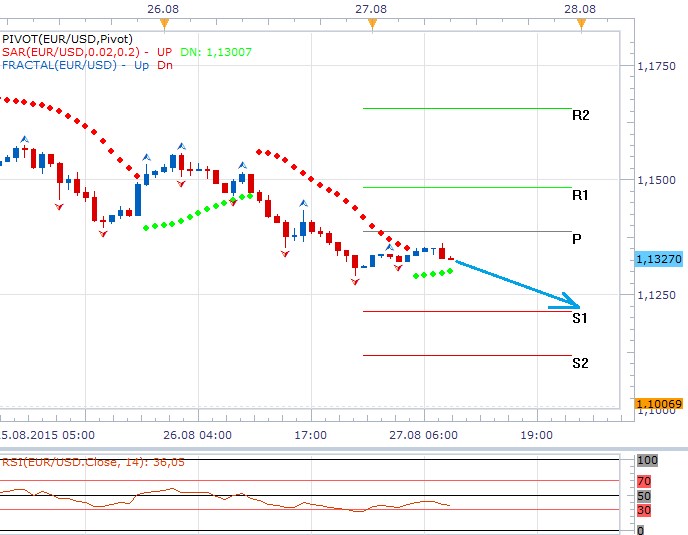This screenshot has height=535, width=688.
Task: Click the blue forecast arrow head
Action: 573,303
